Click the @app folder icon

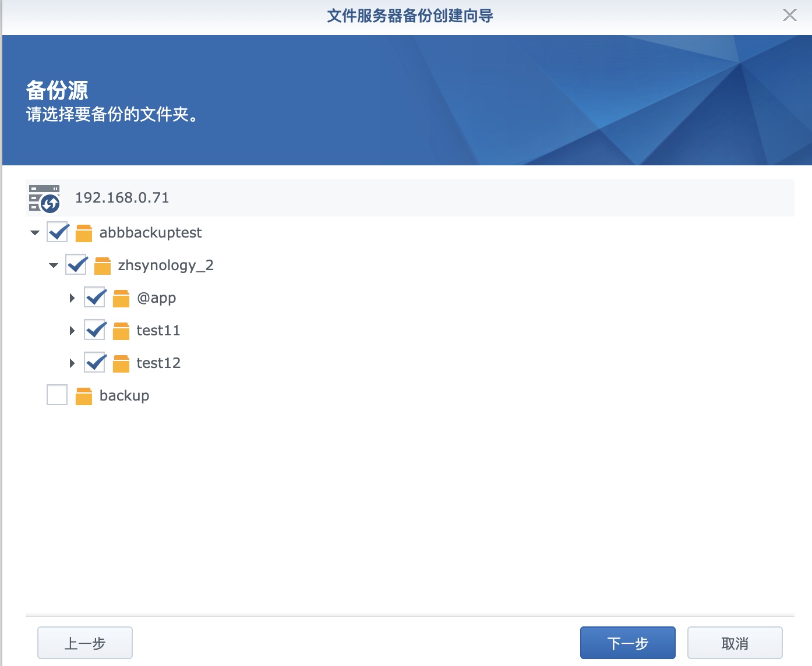click(121, 298)
